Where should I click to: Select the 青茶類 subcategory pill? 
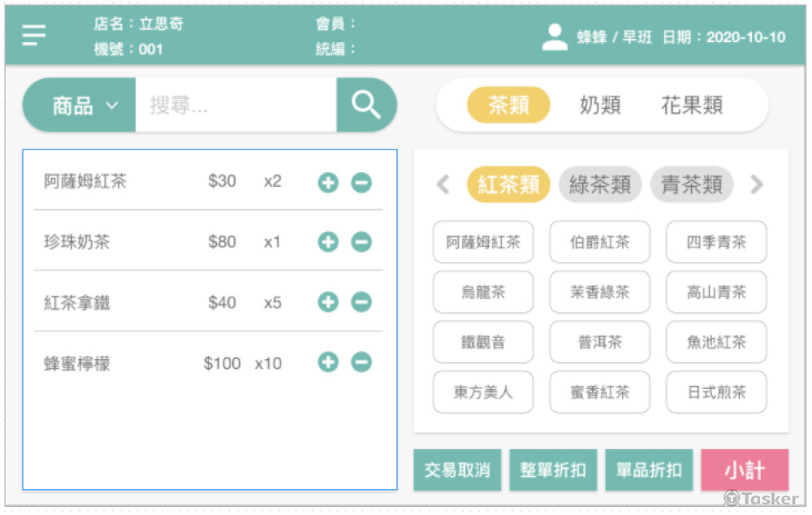coord(692,185)
